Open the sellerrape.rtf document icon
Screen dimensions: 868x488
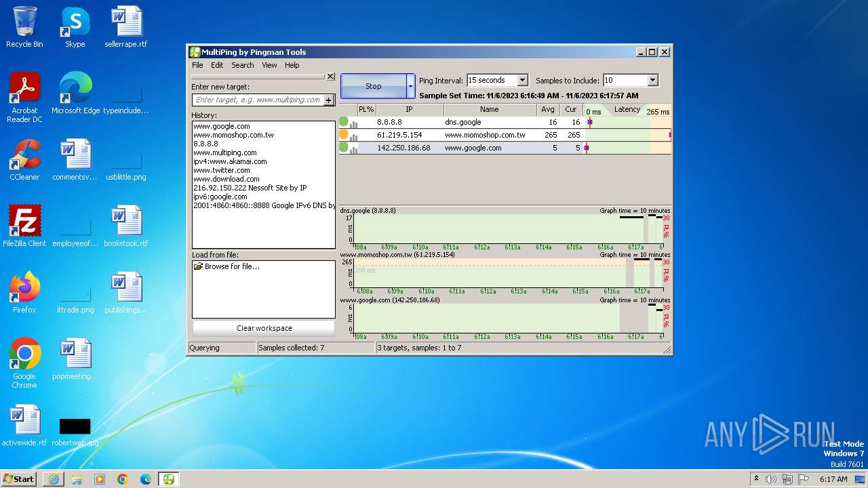coord(126,27)
